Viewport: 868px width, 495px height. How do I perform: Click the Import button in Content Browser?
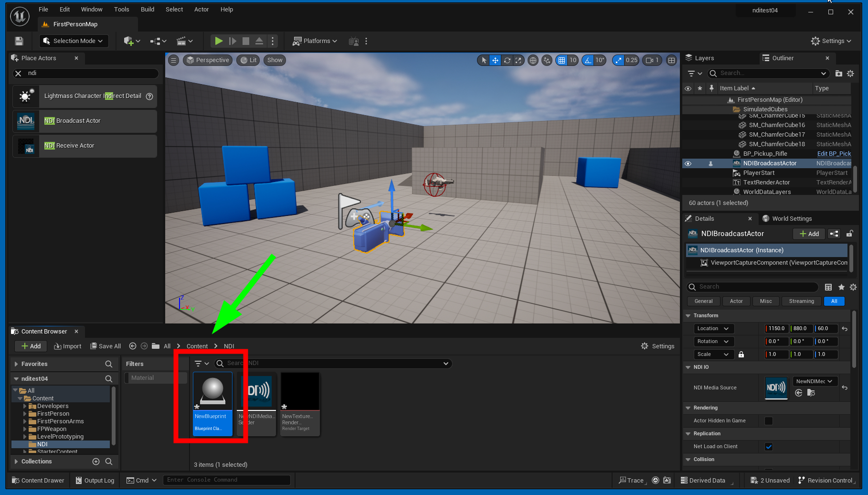click(x=68, y=346)
